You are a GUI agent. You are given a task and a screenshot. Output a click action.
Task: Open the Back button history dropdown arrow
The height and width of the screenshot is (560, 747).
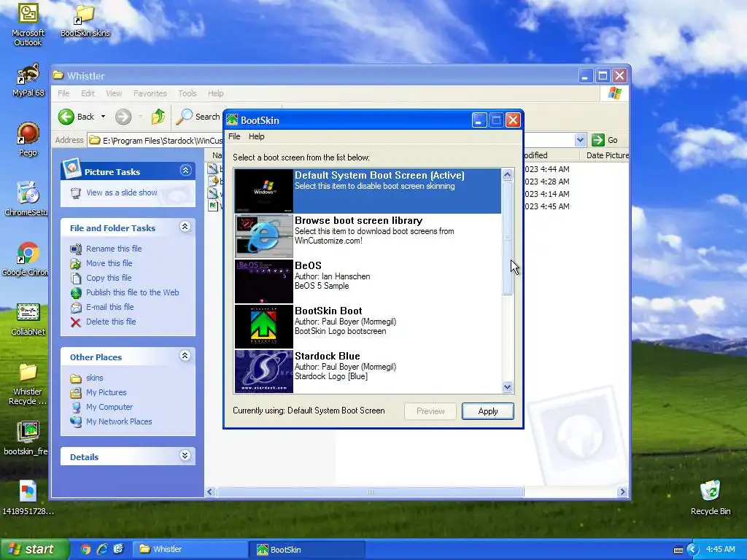[x=103, y=117]
